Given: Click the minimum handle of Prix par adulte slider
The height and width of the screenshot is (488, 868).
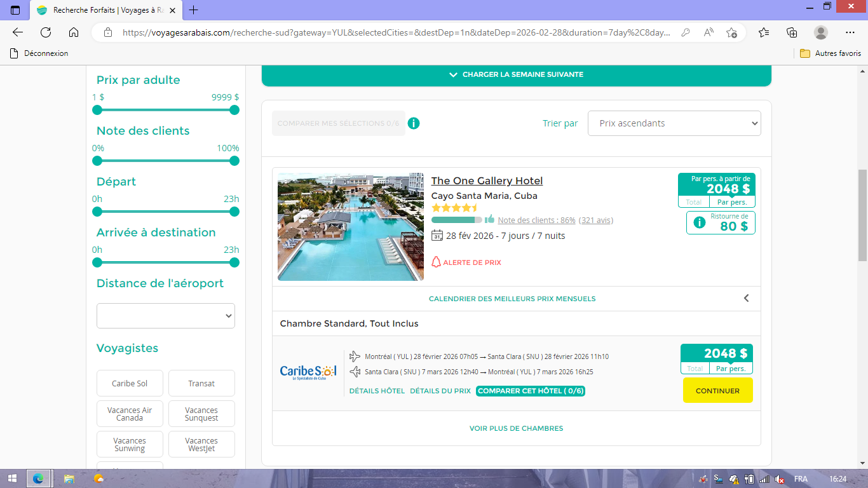Looking at the screenshot, I should coord(97,110).
